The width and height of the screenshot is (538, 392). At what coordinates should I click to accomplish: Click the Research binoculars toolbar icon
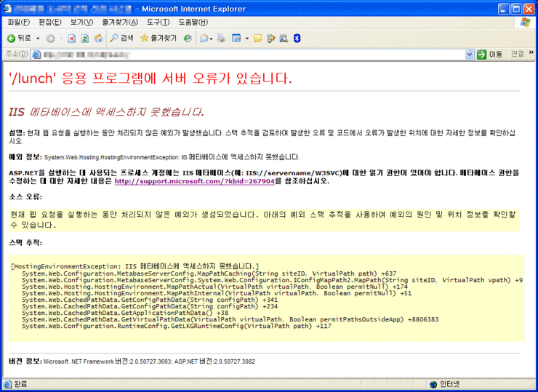click(x=284, y=39)
